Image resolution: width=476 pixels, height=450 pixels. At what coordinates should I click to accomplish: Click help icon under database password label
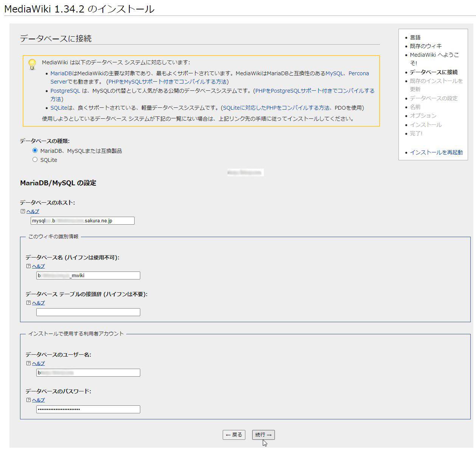pos(28,400)
